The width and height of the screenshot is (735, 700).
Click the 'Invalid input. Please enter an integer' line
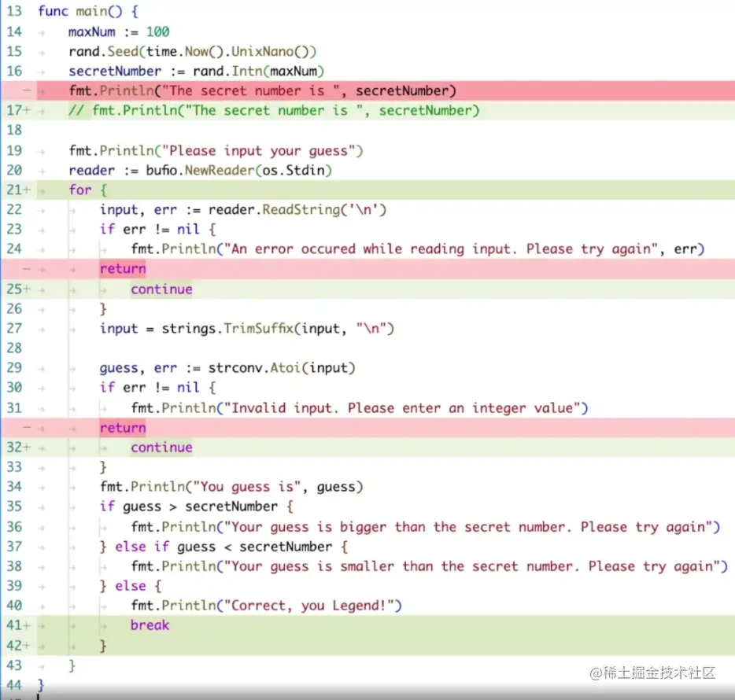tap(360, 408)
